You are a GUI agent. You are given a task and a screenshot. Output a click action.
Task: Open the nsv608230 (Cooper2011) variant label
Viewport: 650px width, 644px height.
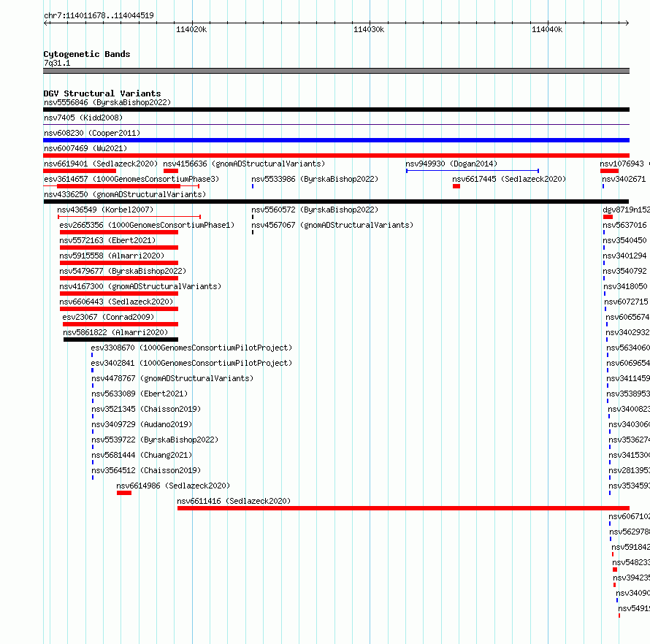click(x=92, y=133)
